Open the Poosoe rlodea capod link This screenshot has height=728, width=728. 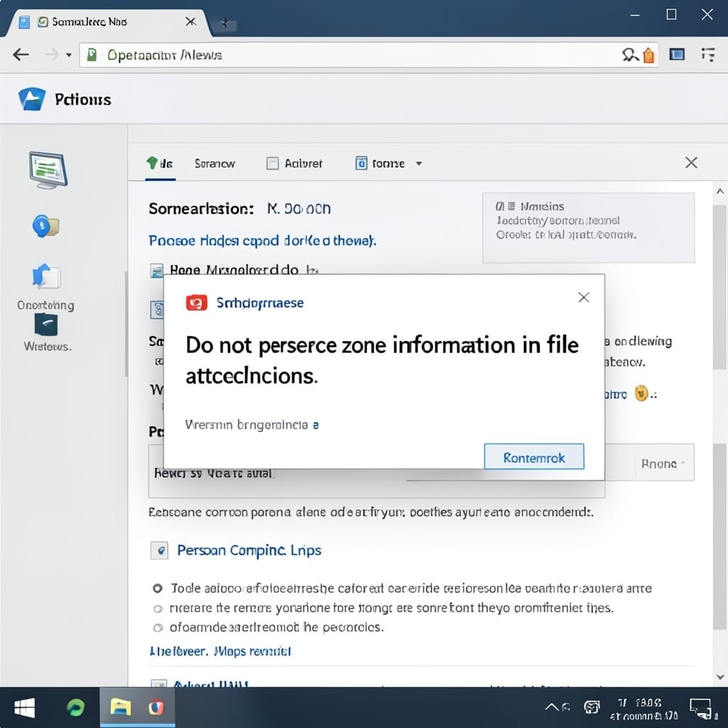262,240
